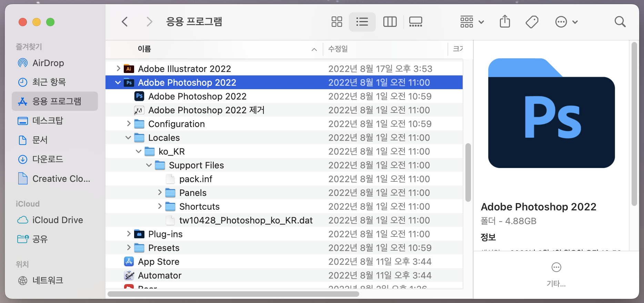Click the file list vertical scrollbar
The image size is (644, 303).
[x=468, y=172]
